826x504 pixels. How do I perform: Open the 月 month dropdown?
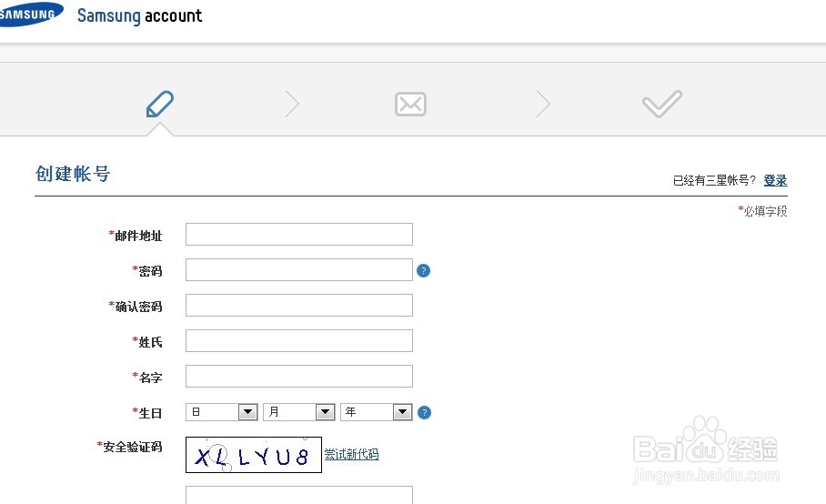[x=298, y=412]
